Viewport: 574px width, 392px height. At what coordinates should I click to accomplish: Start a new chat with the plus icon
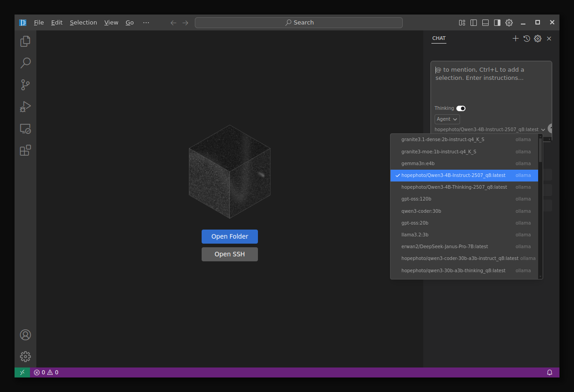(x=515, y=39)
